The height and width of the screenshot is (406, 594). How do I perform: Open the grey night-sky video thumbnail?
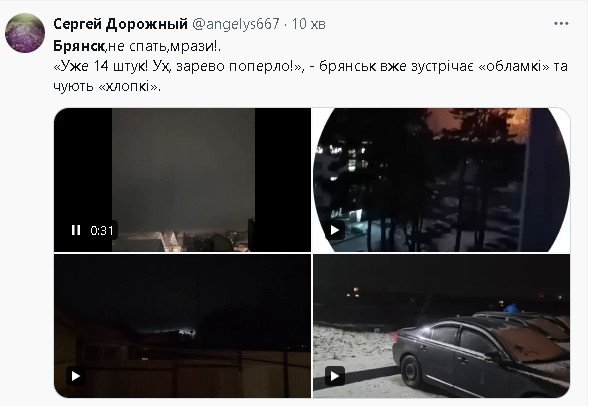coord(182,180)
